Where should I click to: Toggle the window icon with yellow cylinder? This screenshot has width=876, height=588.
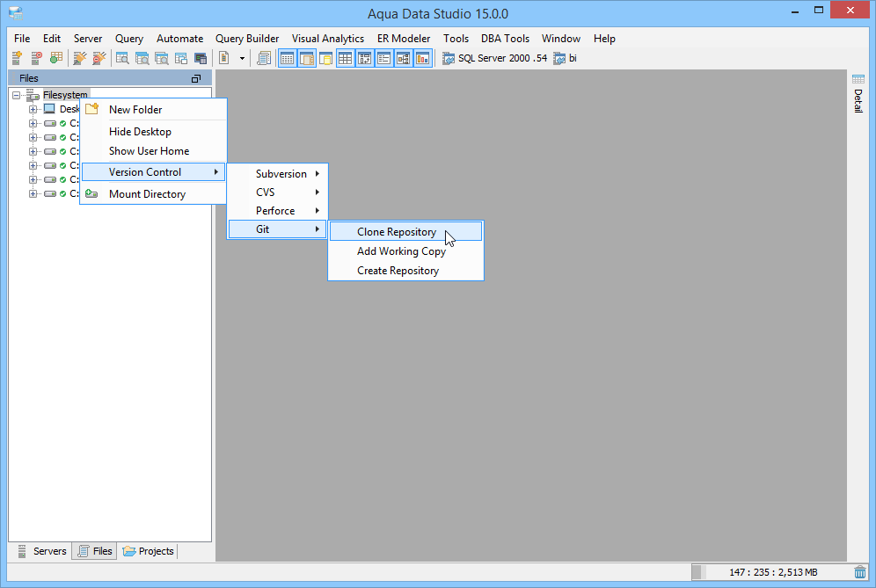tap(325, 58)
